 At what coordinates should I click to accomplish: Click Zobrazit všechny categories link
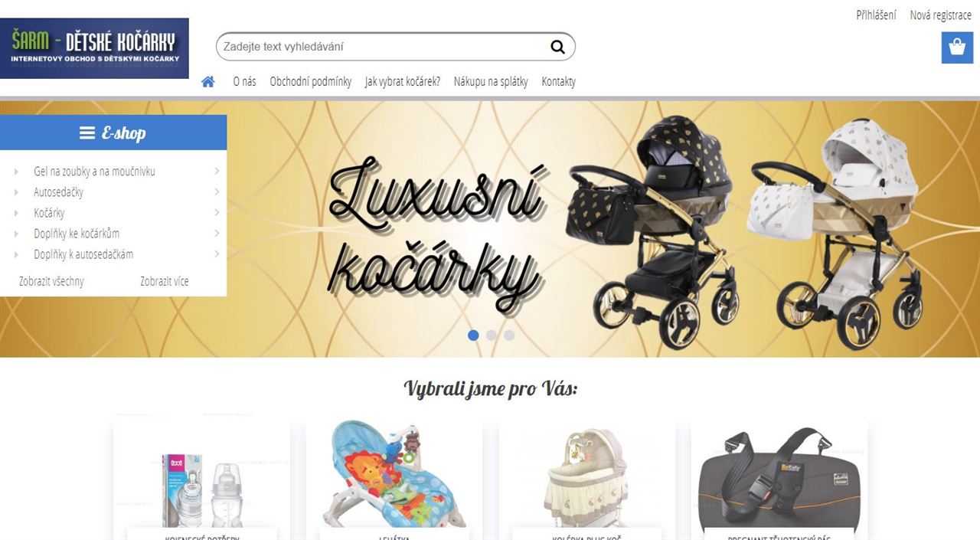point(51,281)
